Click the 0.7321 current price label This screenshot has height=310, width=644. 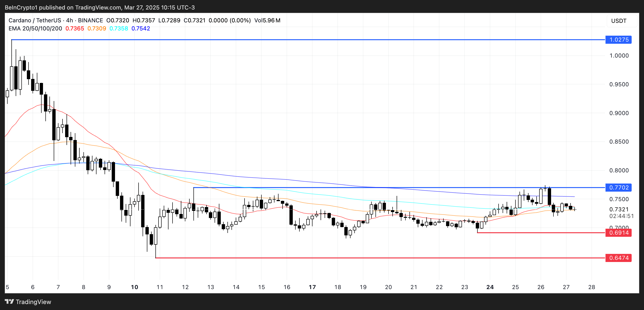coord(619,209)
